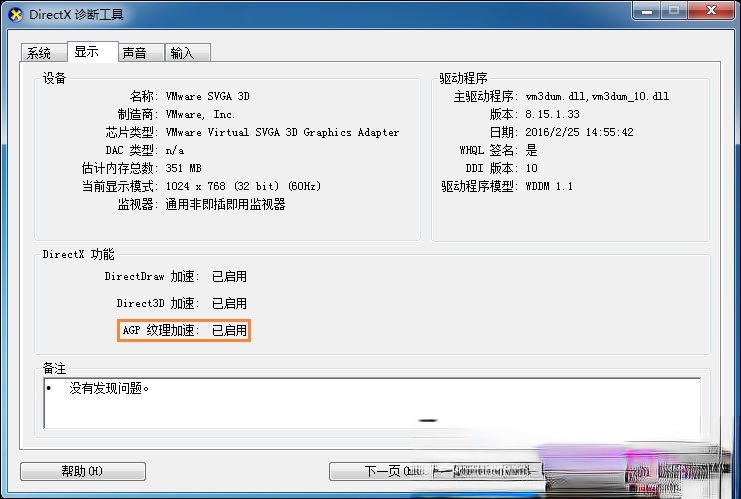
Task: Click AGP 纹理加速 status '已启用'
Action: (229, 330)
